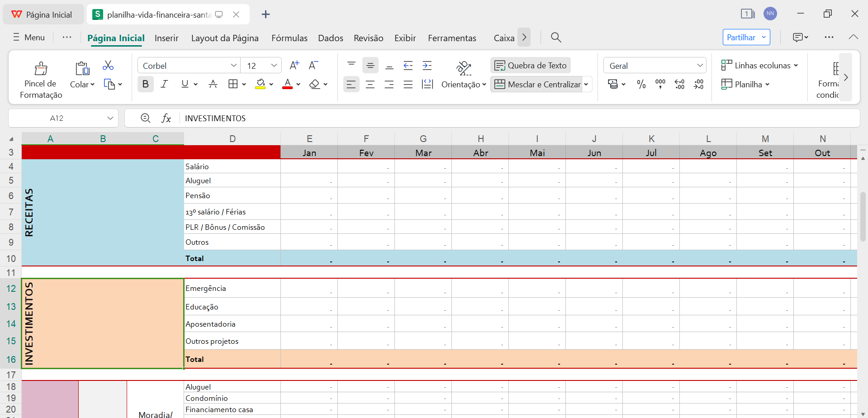Click the thousands separator icon
This screenshot has height=418, width=868.
[x=660, y=84]
